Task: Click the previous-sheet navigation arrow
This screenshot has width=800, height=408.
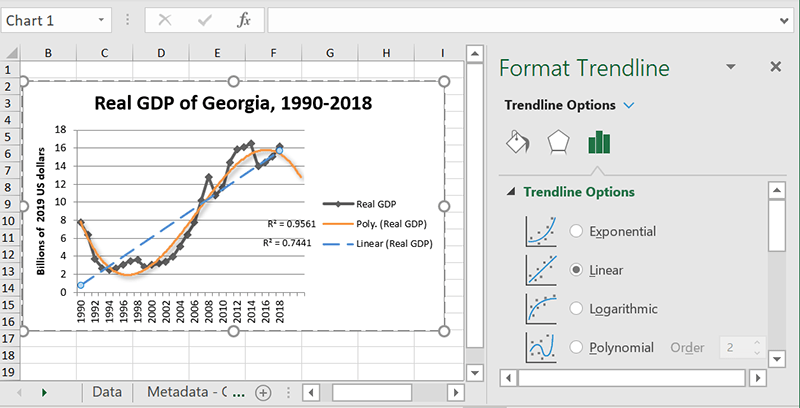Action: tap(20, 393)
